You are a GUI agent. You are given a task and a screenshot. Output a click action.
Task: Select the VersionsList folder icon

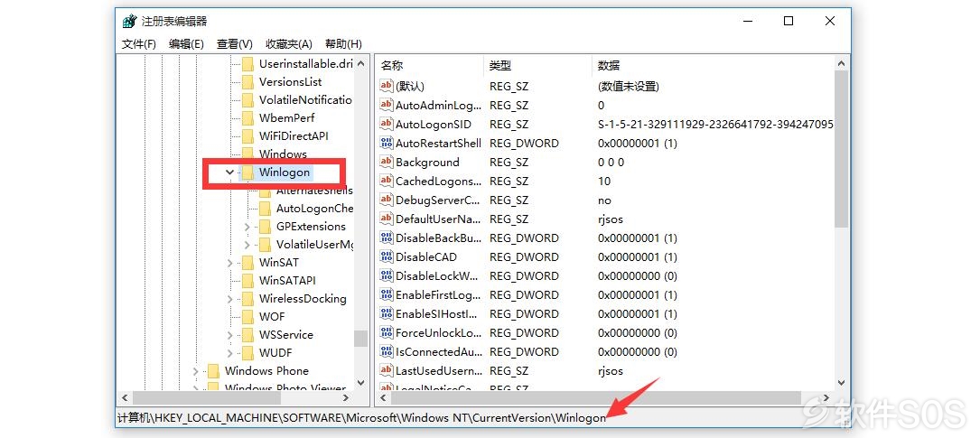pos(248,82)
